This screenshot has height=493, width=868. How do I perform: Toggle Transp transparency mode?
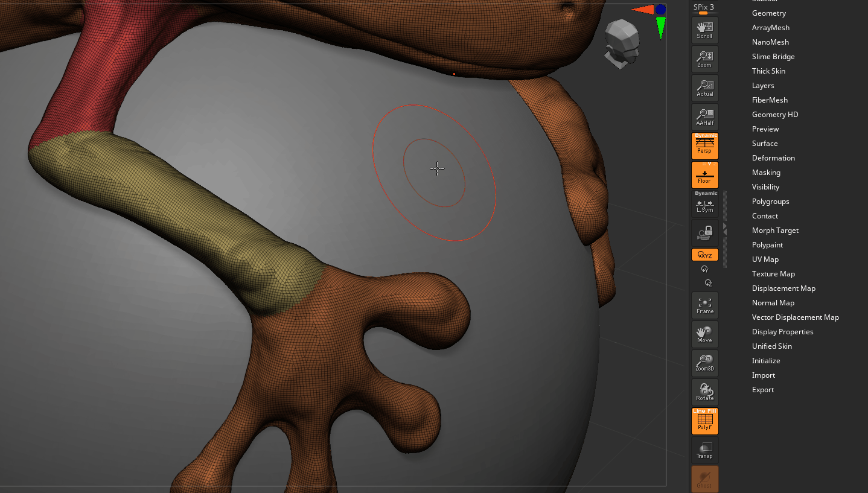(x=704, y=450)
